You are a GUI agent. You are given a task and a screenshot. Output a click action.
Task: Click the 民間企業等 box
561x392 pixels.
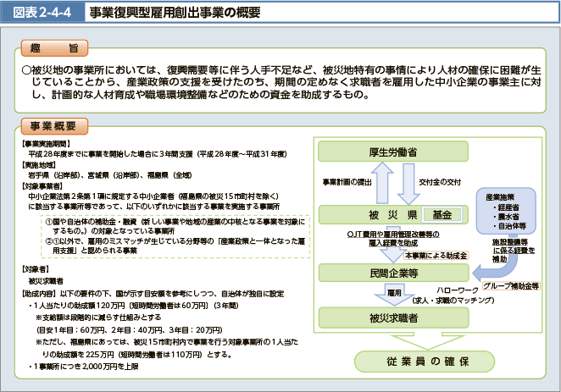(392, 273)
